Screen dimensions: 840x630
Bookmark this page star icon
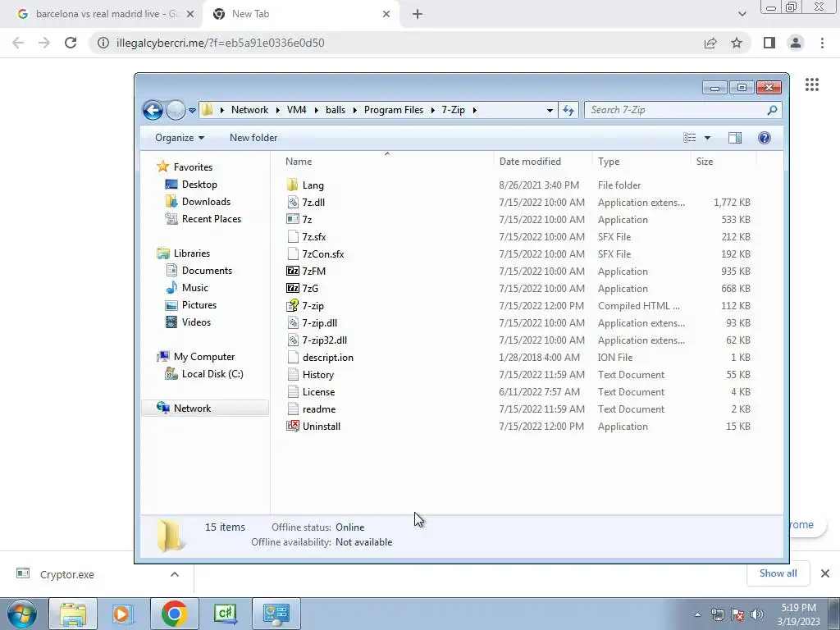(x=737, y=43)
